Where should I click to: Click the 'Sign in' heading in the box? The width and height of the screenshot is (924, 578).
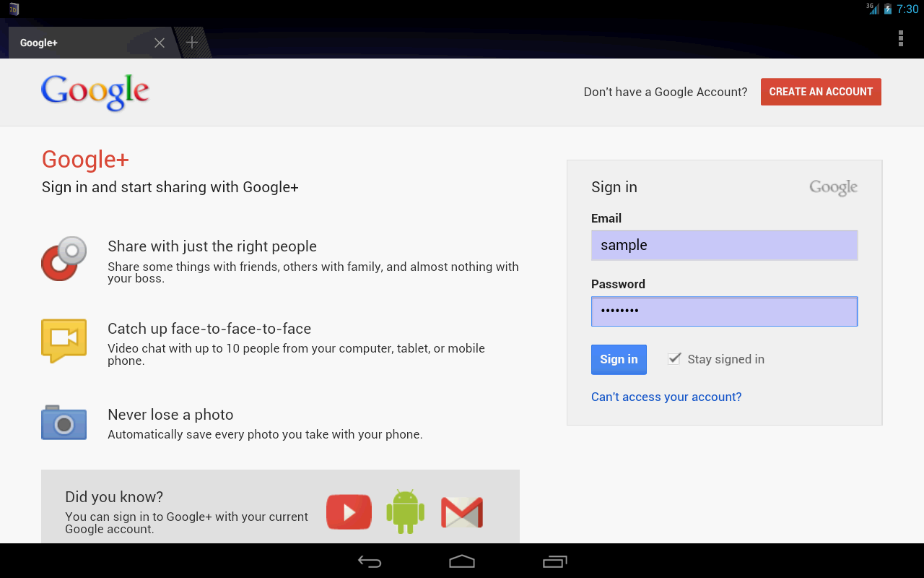(614, 187)
